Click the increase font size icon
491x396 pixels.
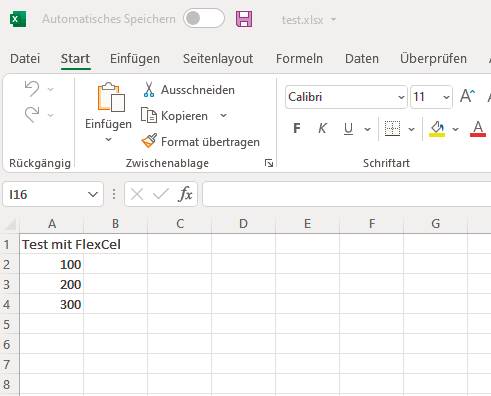coord(467,97)
